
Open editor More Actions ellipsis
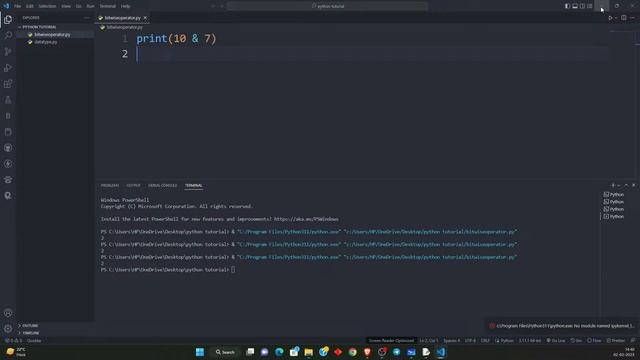click(632, 18)
